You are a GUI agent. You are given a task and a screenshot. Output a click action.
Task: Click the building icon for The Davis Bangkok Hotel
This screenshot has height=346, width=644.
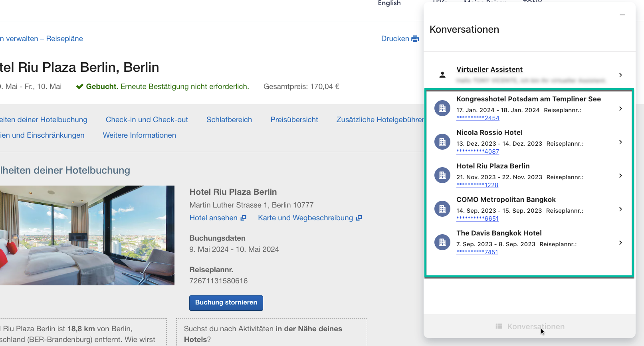[442, 242]
